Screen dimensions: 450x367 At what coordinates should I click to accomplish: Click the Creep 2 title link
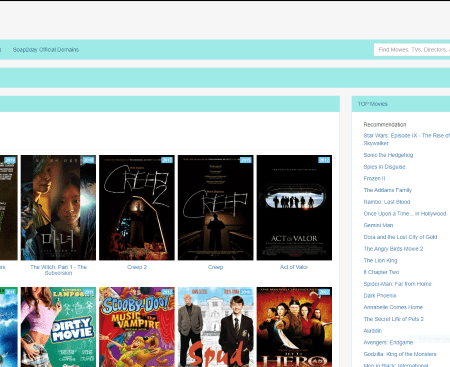coord(137,267)
